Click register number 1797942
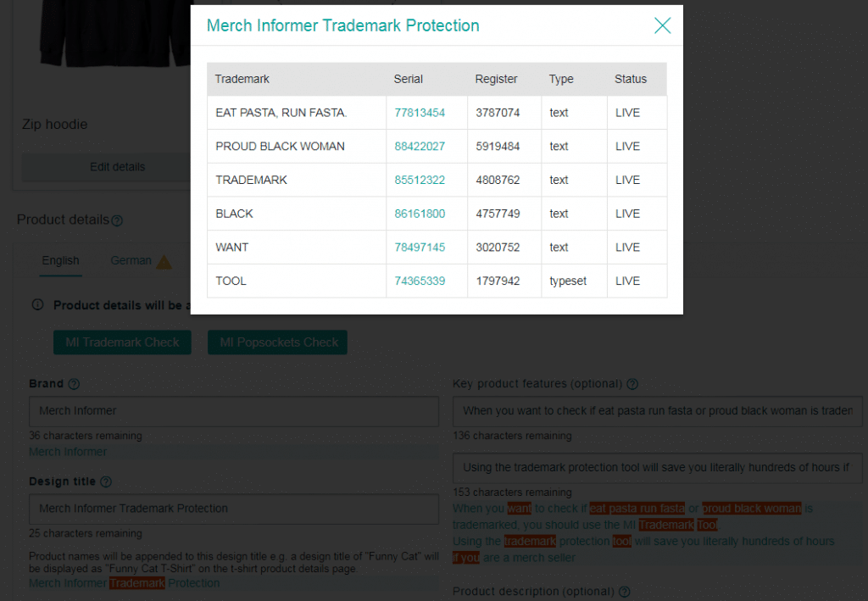868x601 pixels. [x=498, y=281]
